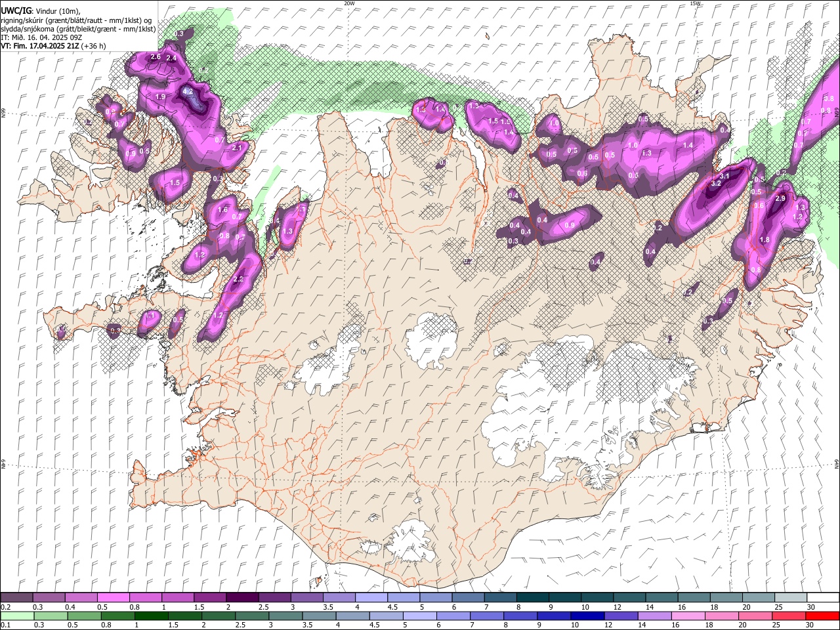Click the '2.9' precipitation value on the map

[781, 198]
